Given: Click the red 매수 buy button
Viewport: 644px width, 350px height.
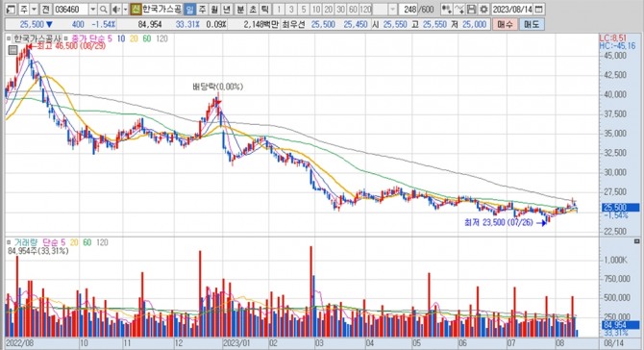Looking at the screenshot, I should pyautogui.click(x=505, y=25).
